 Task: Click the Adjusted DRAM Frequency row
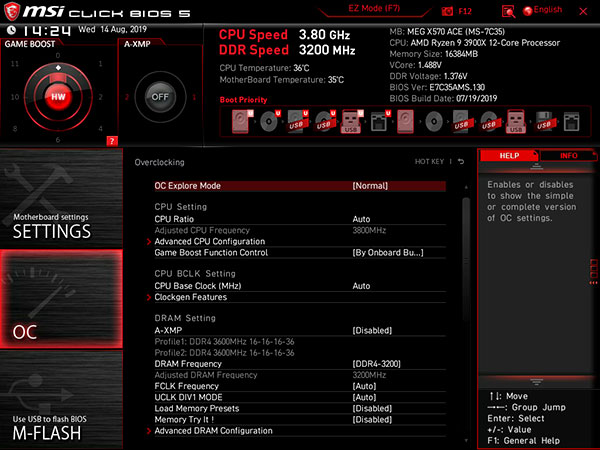[x=300, y=375]
